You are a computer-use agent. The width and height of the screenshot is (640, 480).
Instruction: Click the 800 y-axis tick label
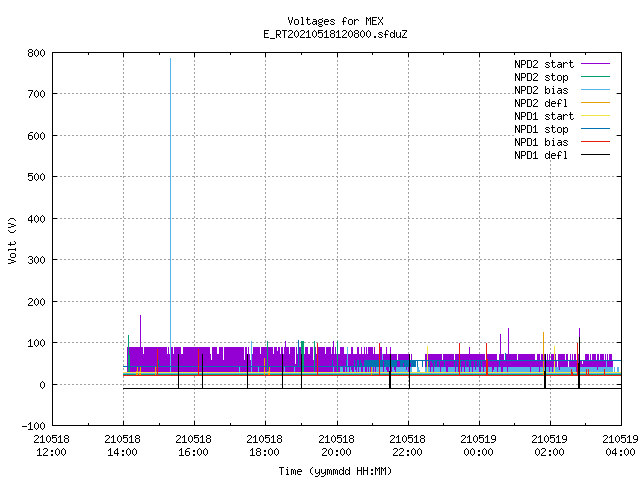[36, 53]
